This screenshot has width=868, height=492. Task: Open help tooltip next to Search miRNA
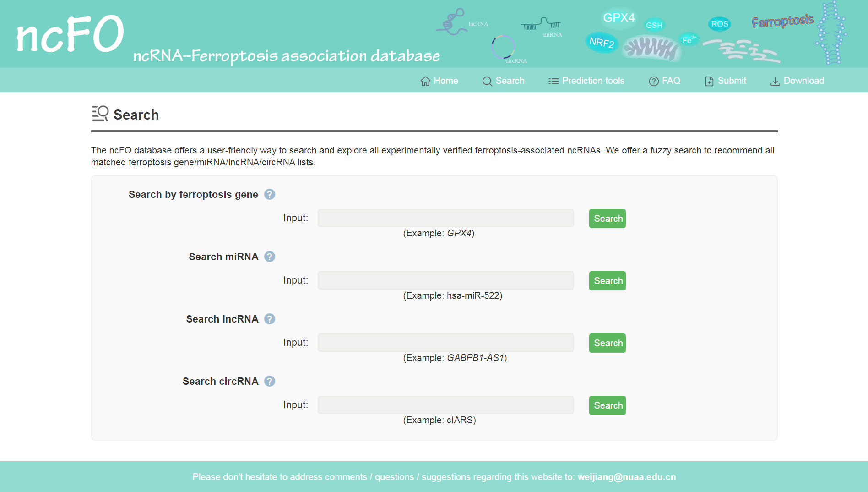[270, 257]
